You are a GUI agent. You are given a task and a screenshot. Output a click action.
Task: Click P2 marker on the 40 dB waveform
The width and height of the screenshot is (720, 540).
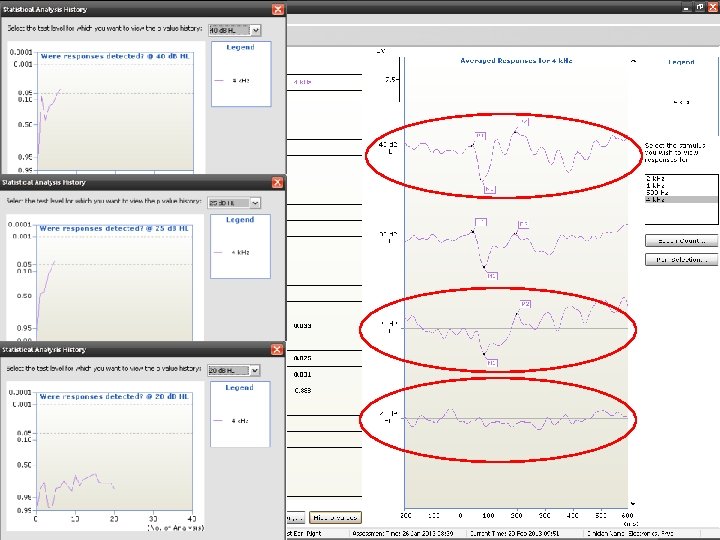pyautogui.click(x=525, y=122)
